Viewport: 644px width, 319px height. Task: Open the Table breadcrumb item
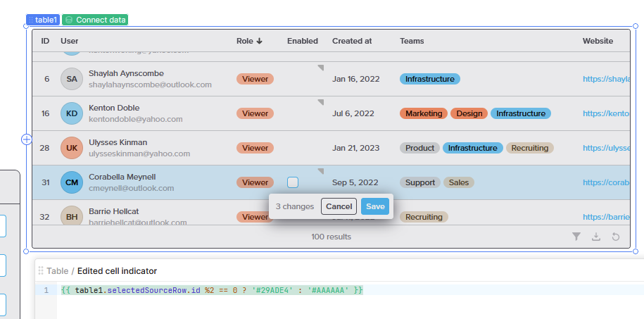pos(58,271)
